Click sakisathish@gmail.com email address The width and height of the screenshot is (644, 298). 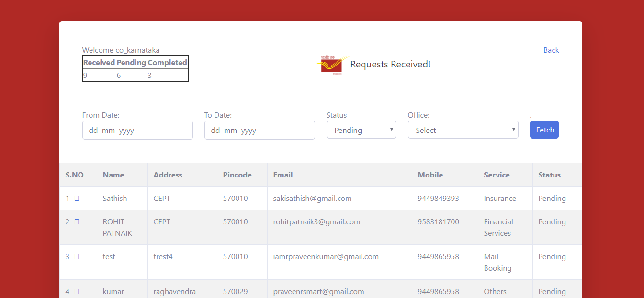[x=312, y=198]
